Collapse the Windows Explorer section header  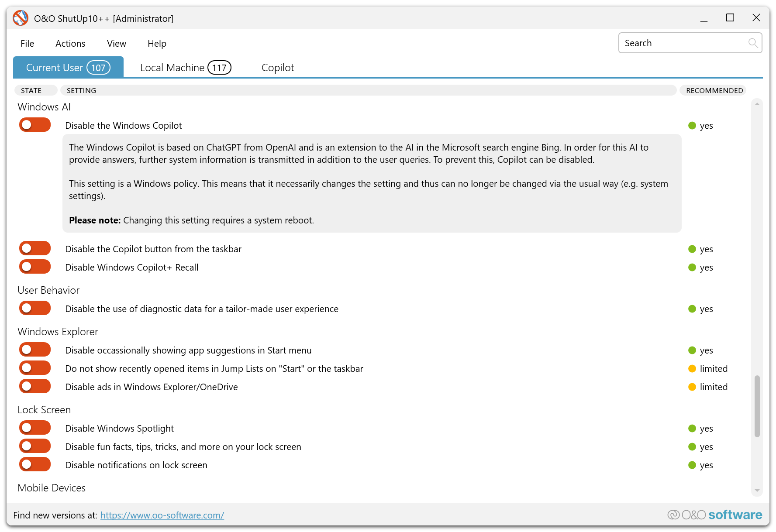tap(58, 332)
